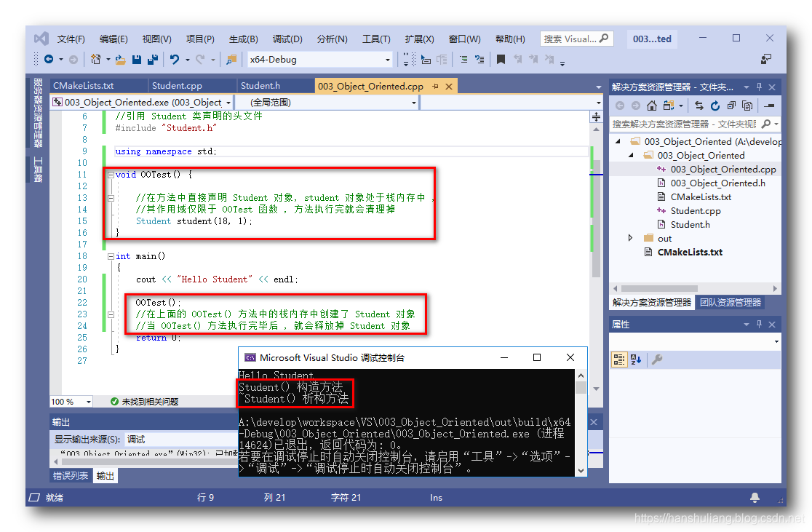This screenshot has width=812, height=532.
Task: Open the output source dropdown showing 调试
Action: (x=180, y=440)
